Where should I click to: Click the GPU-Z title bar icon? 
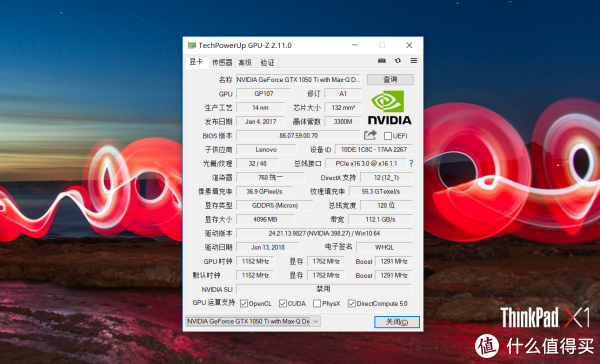click(x=191, y=45)
